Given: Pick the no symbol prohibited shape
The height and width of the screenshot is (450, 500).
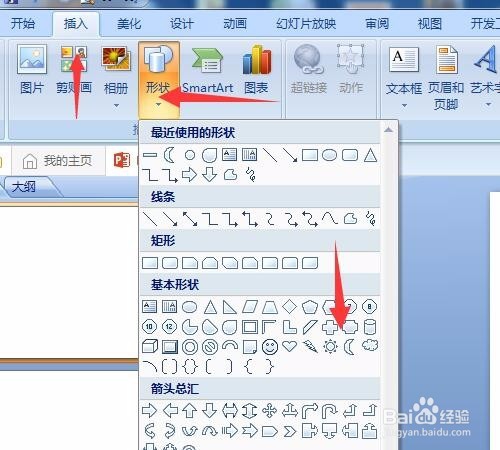Looking at the screenshot, I should [x=210, y=347].
